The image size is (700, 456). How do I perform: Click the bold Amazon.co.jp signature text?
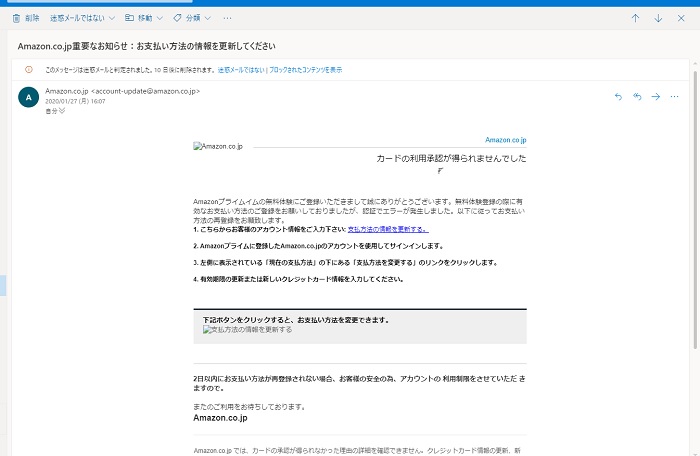tap(220, 418)
